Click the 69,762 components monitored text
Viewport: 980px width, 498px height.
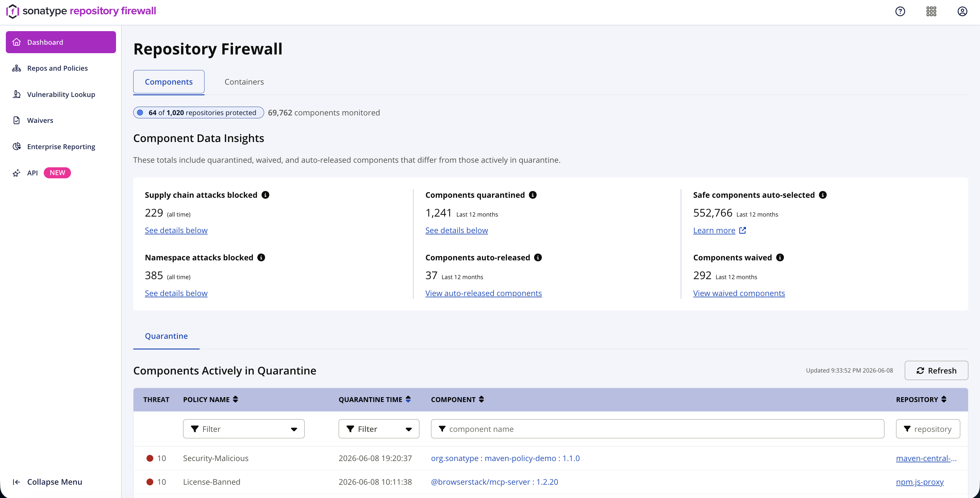[324, 113]
